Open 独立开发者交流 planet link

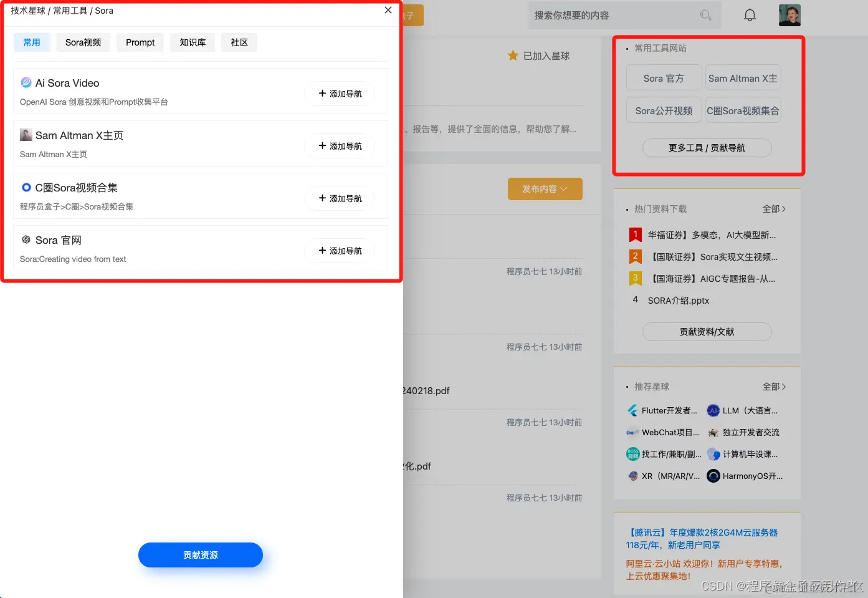(x=751, y=432)
